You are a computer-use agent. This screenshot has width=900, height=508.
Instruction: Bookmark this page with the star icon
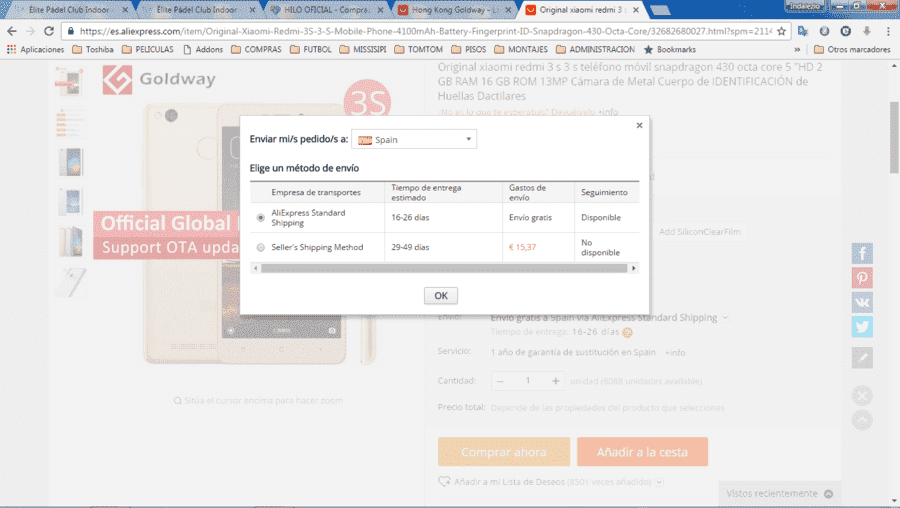pos(781,32)
